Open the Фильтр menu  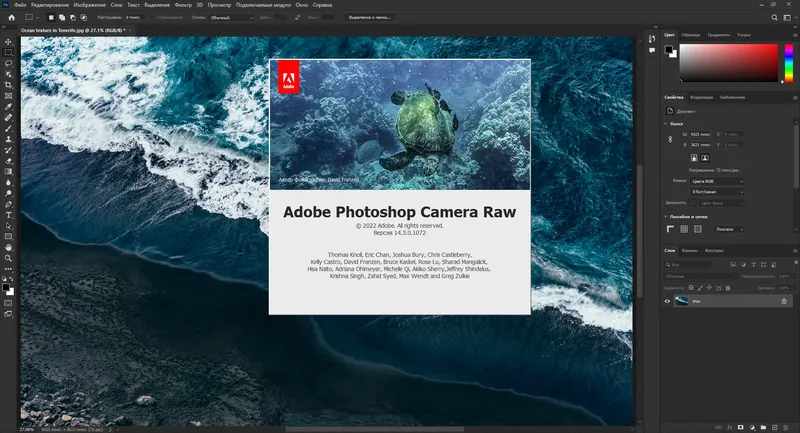pyautogui.click(x=183, y=4)
